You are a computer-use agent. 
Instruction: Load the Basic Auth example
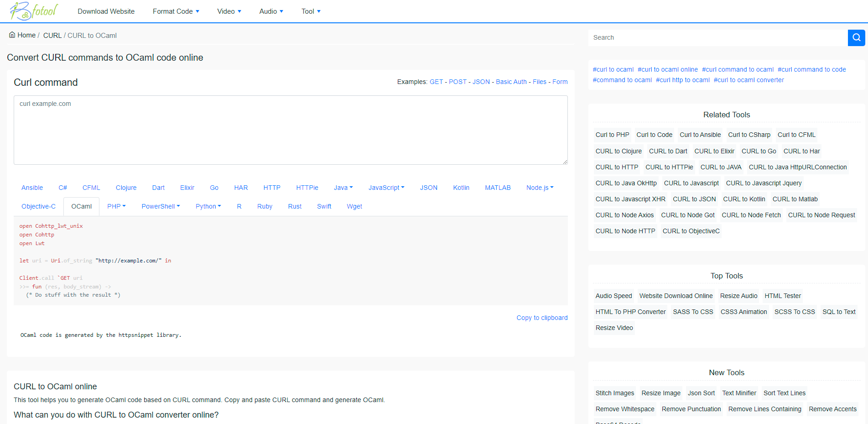click(x=511, y=82)
